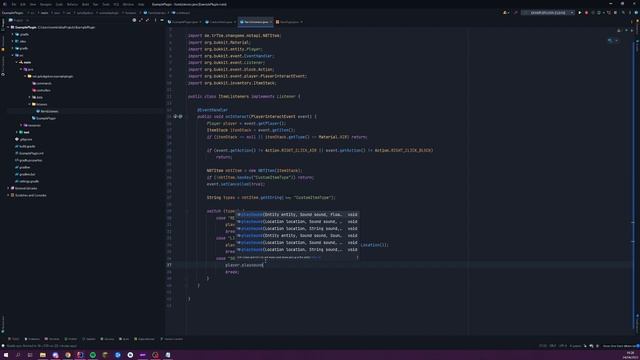Open Windows taskbar search

(18, 355)
